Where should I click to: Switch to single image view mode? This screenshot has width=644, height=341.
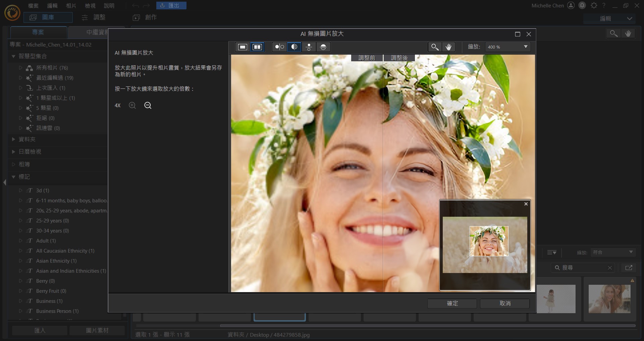pyautogui.click(x=243, y=47)
